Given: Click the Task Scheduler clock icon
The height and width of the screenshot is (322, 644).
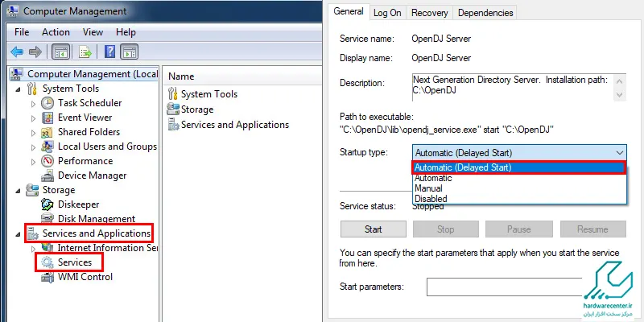Looking at the screenshot, I should pyautogui.click(x=47, y=103).
